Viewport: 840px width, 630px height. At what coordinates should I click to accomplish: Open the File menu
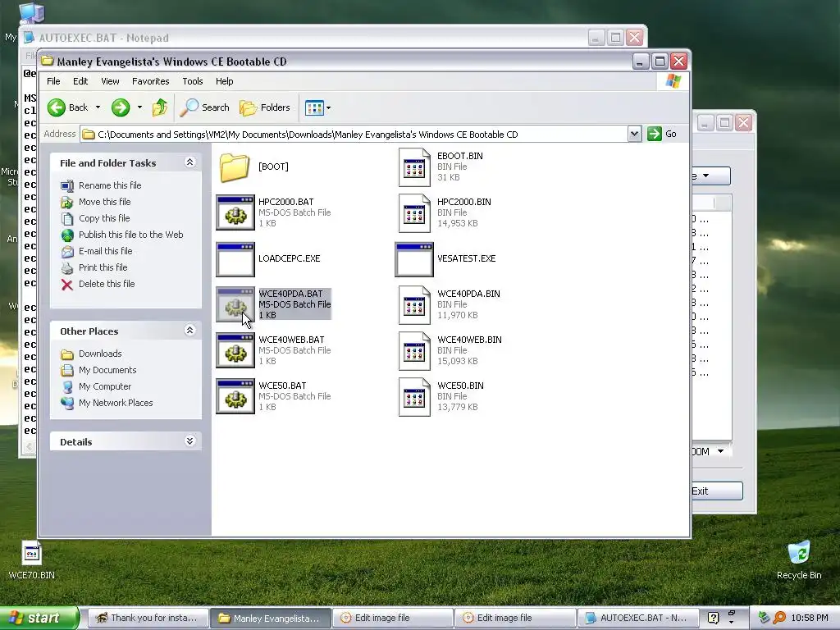coord(53,81)
